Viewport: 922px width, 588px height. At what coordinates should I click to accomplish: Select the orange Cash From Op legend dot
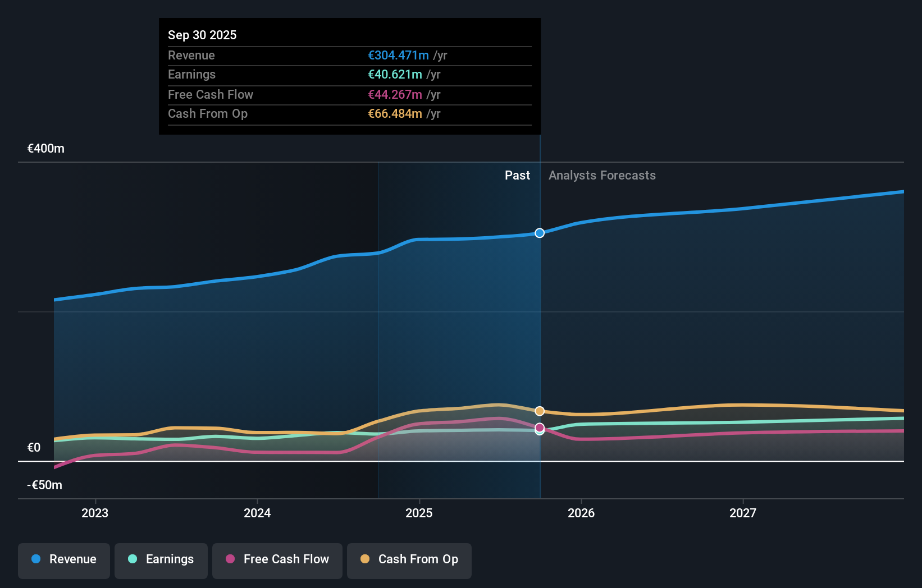click(365, 559)
